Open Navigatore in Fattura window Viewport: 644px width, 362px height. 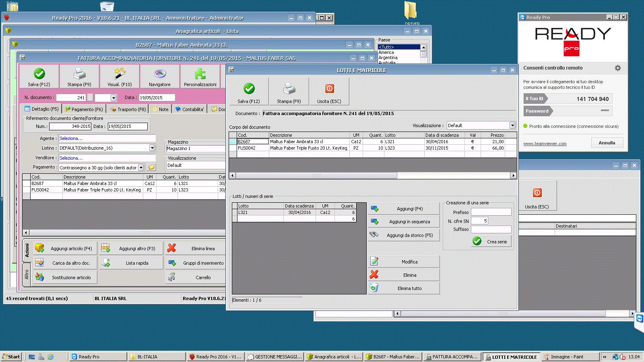(x=160, y=76)
